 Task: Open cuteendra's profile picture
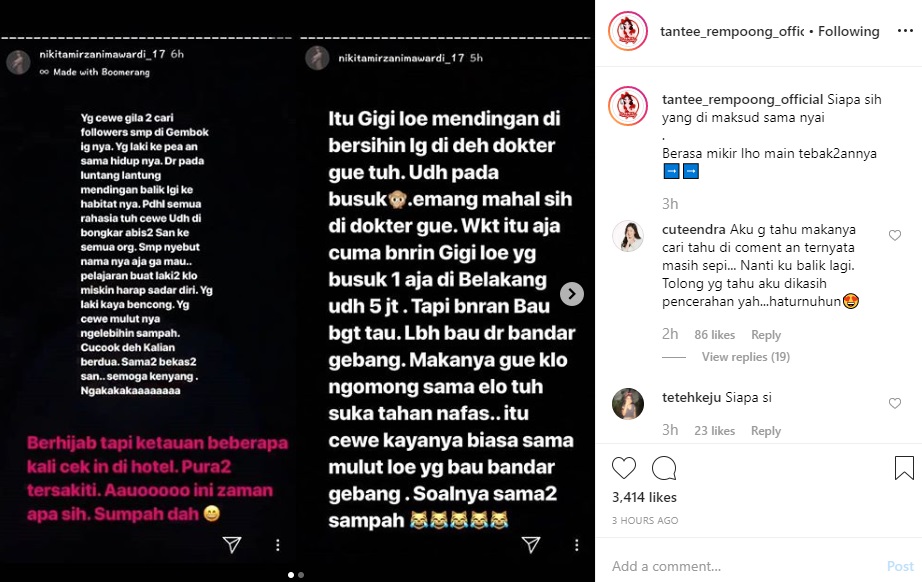click(627, 236)
